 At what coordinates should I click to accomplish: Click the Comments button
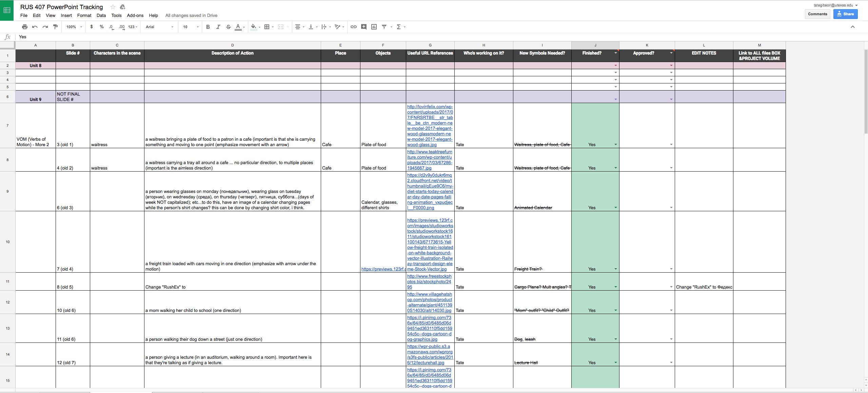(x=817, y=14)
